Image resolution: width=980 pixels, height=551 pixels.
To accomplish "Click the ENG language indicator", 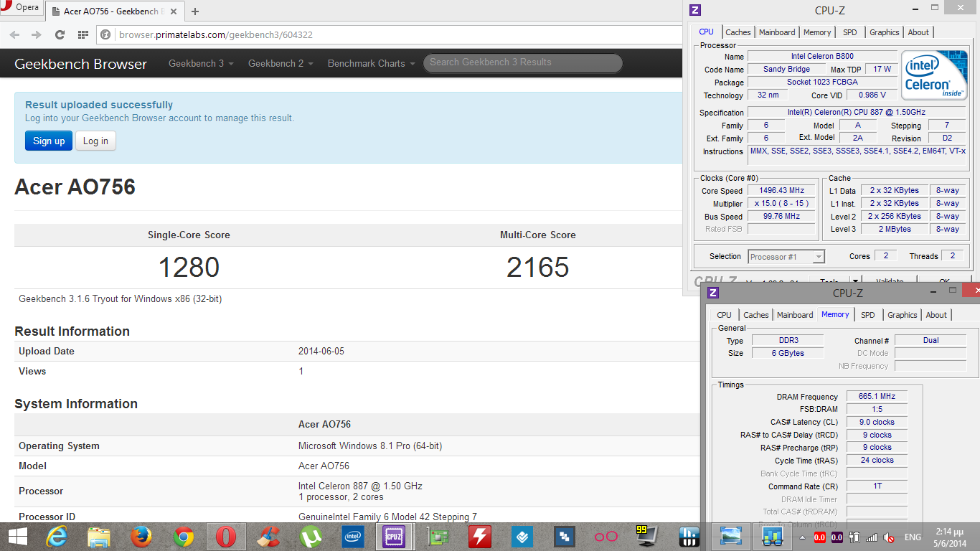I will click(913, 537).
